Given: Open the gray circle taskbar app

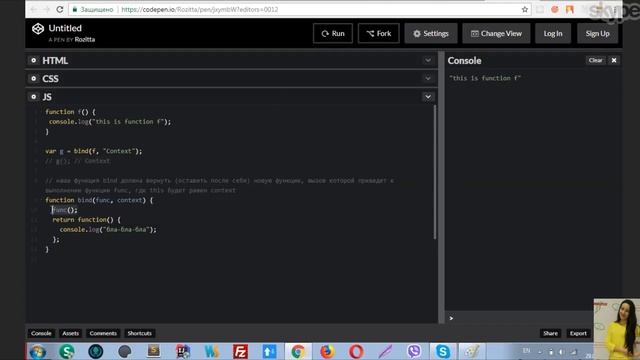Looking at the screenshot, I should pyautogui.click(x=124, y=351).
